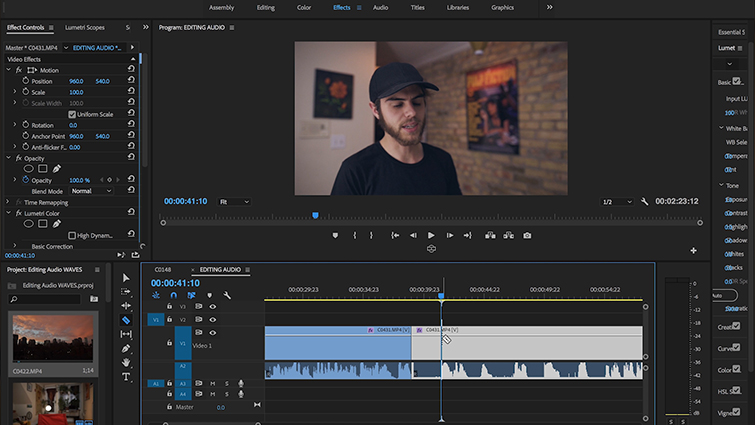Click the Add Marker icon in timeline
This screenshot has height=425, width=755.
point(209,296)
